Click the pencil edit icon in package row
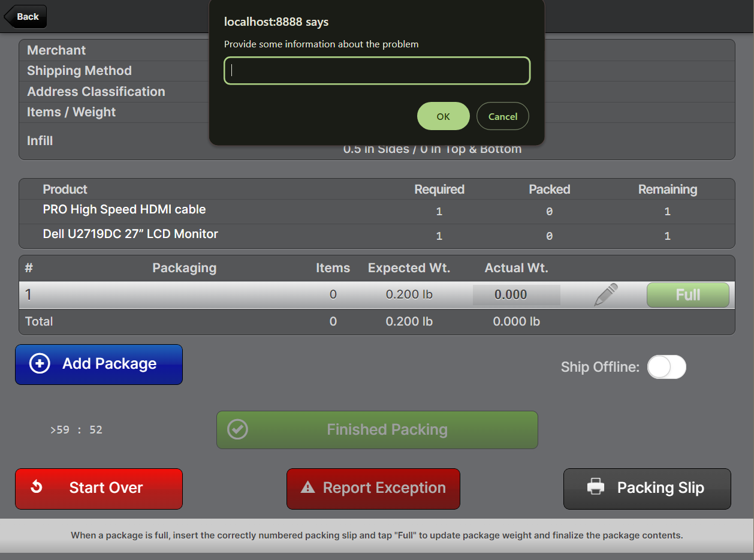The image size is (754, 560). pos(605,295)
